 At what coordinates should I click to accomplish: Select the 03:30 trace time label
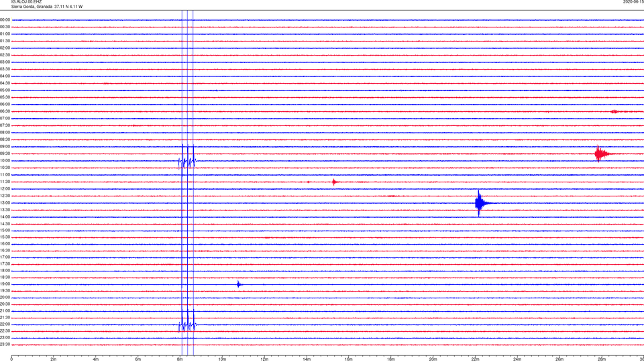click(x=5, y=69)
